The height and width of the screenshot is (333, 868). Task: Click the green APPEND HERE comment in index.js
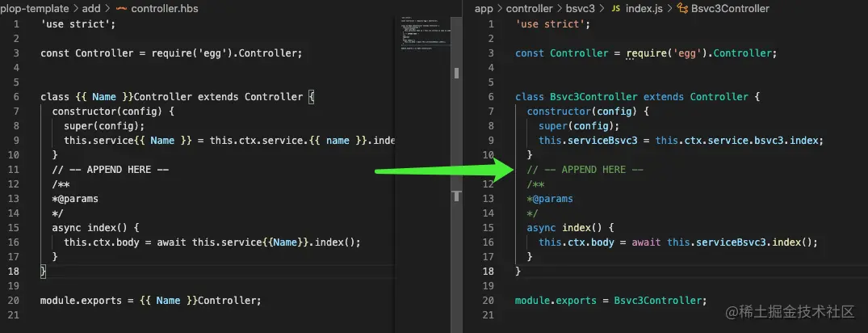(585, 170)
